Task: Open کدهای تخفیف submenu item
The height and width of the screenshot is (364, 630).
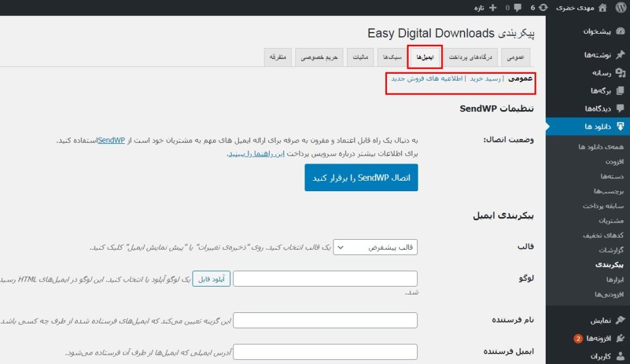Action: (604, 235)
